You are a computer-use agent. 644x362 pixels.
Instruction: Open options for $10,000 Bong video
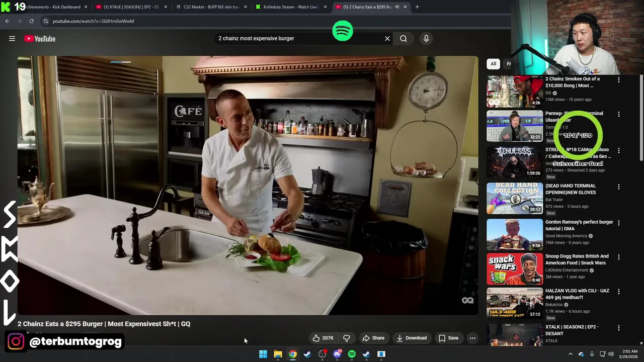pos(619,79)
